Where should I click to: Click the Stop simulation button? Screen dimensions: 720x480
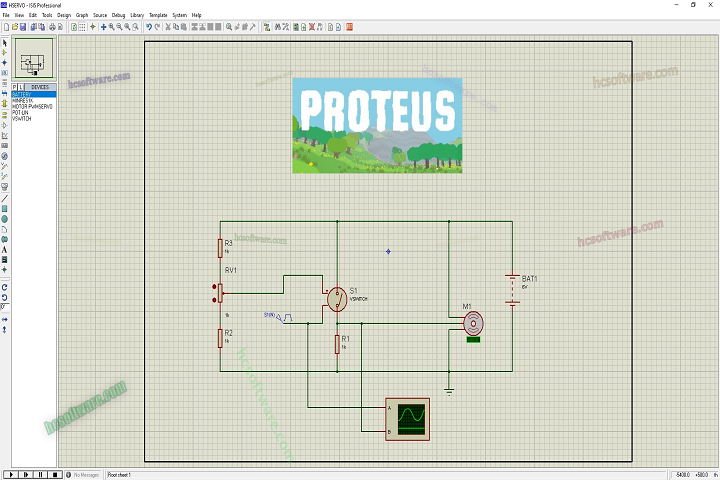55,474
